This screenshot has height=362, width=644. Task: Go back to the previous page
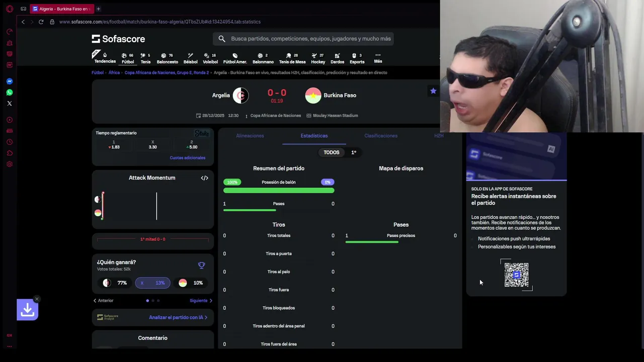coord(23,22)
